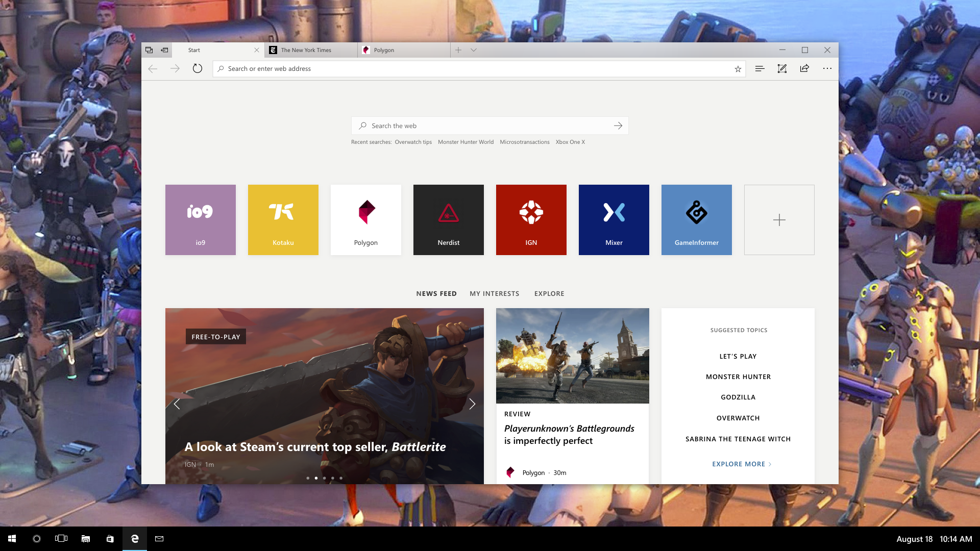Open the Nerdist top site tile
This screenshot has width=980, height=551.
pyautogui.click(x=449, y=220)
